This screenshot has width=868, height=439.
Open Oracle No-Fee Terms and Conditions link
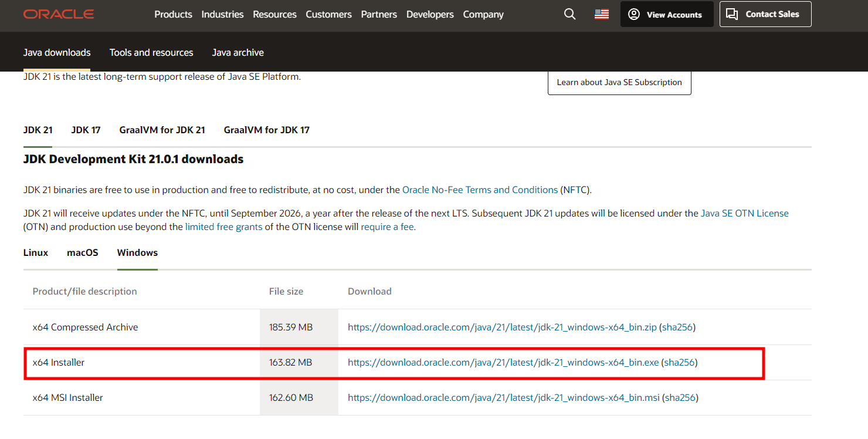tap(480, 190)
